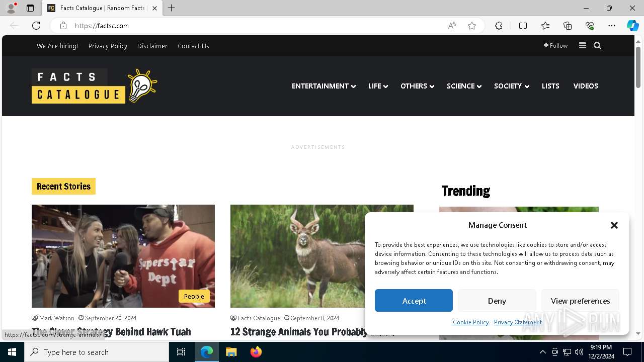This screenshot has width=644, height=362.
Task: Open the Privacy Policy top link
Action: (108, 46)
